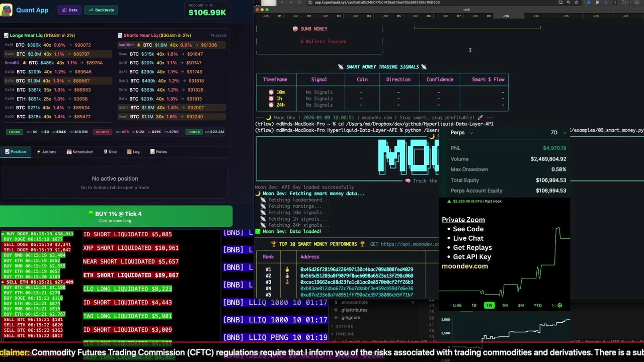This screenshot has height=362, width=644.
Task: Click the notepad icon on the Notes tab
Action: (152, 152)
